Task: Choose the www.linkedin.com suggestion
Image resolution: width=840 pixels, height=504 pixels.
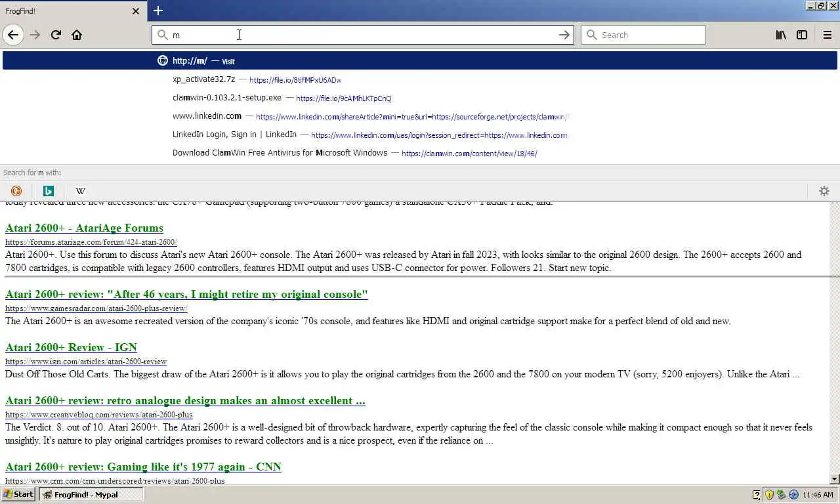Action: tap(420, 116)
